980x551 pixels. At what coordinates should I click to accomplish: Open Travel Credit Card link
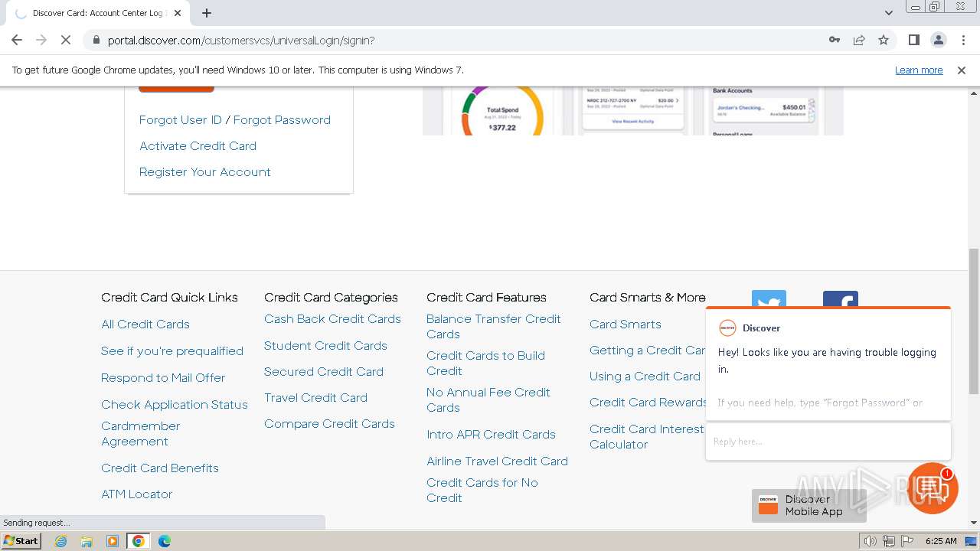pos(316,398)
